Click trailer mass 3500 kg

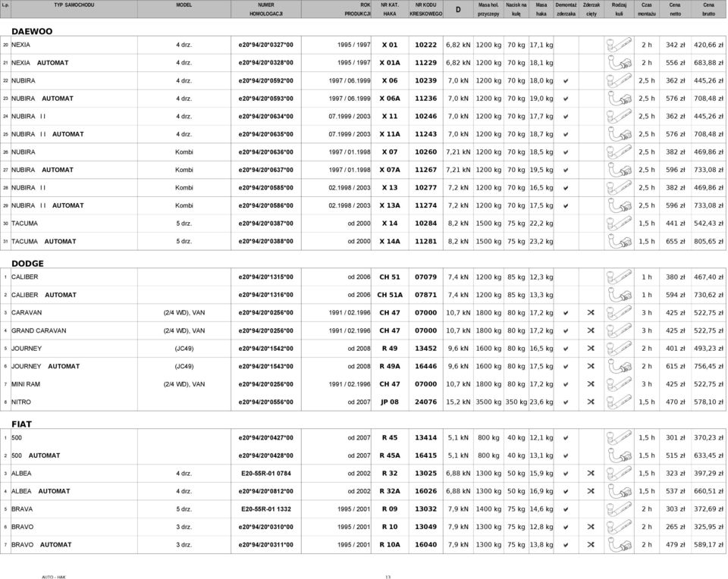point(488,402)
